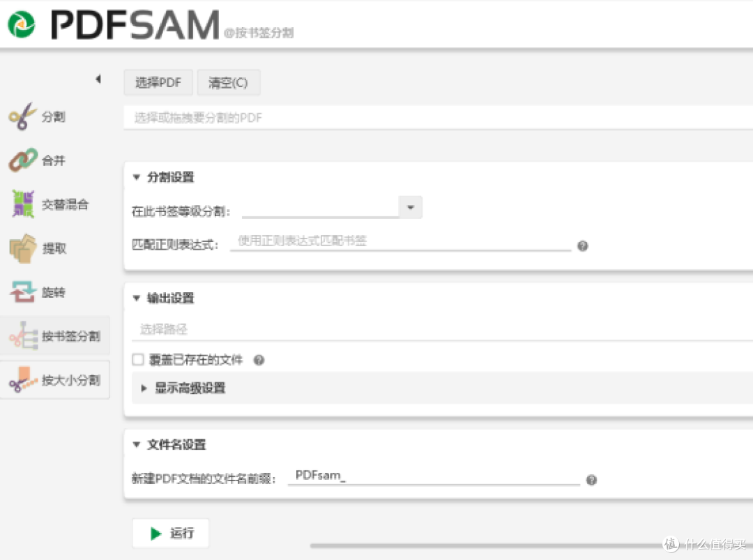Collapse the 输出设置 section

(x=137, y=298)
